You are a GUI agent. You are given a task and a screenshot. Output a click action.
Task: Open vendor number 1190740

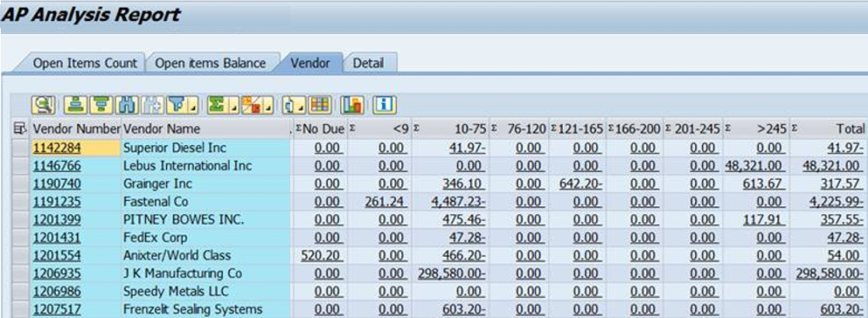click(58, 184)
